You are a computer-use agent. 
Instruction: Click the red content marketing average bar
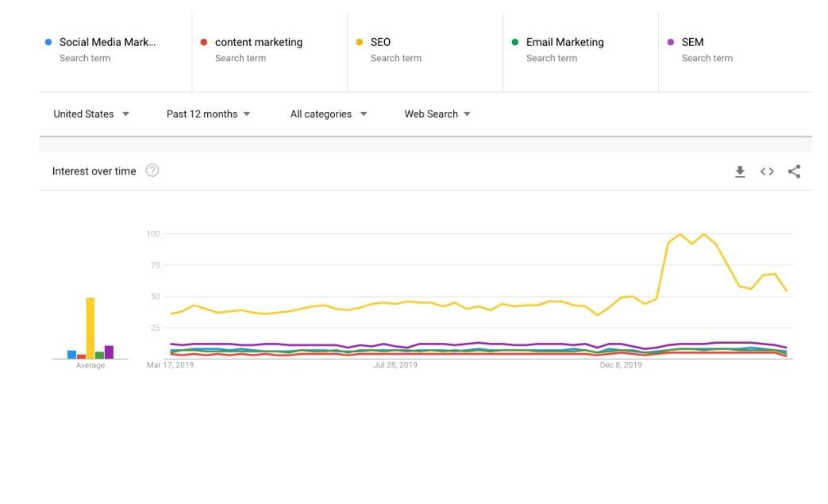[x=81, y=356]
